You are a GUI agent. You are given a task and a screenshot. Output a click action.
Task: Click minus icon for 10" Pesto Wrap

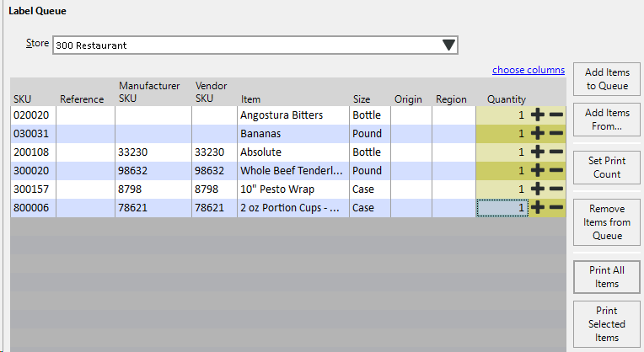click(556, 189)
